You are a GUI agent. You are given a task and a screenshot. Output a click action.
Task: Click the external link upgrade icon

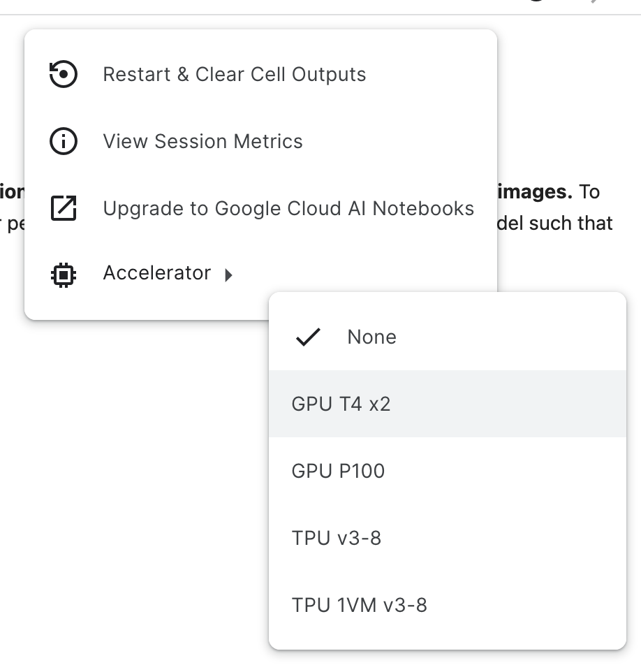click(x=64, y=208)
